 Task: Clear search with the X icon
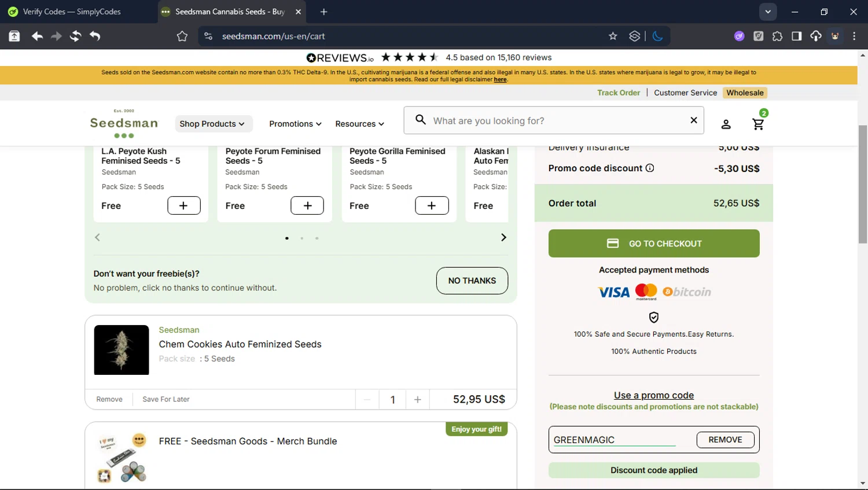[x=693, y=120]
